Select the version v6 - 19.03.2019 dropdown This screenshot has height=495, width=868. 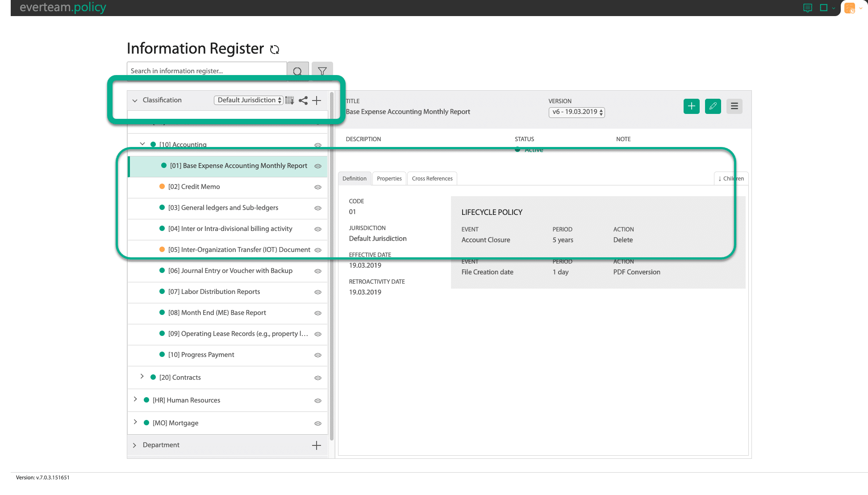(x=575, y=112)
